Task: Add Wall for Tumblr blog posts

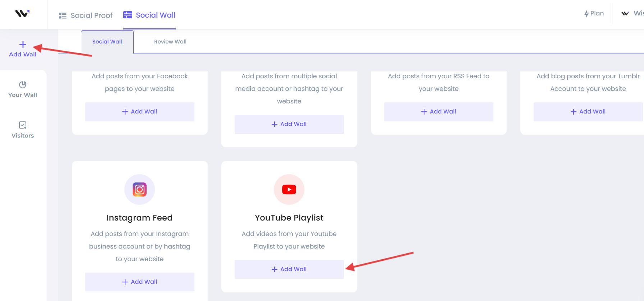Action: click(588, 112)
